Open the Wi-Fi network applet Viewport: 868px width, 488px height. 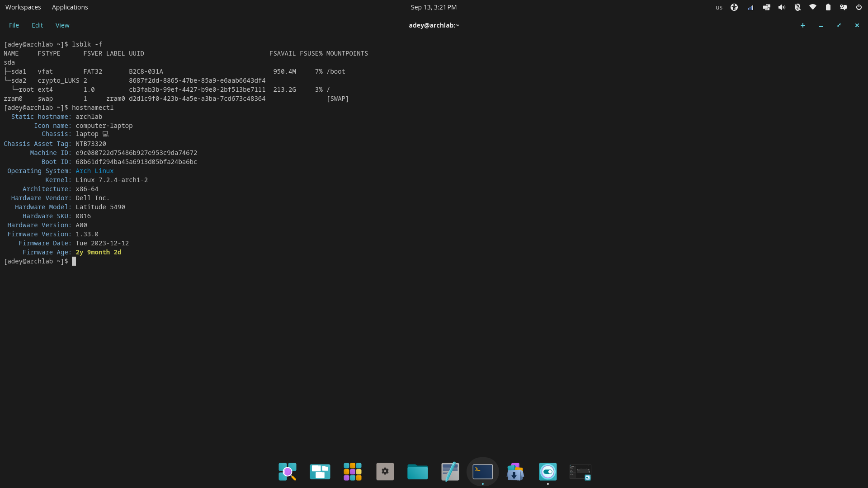[813, 7]
